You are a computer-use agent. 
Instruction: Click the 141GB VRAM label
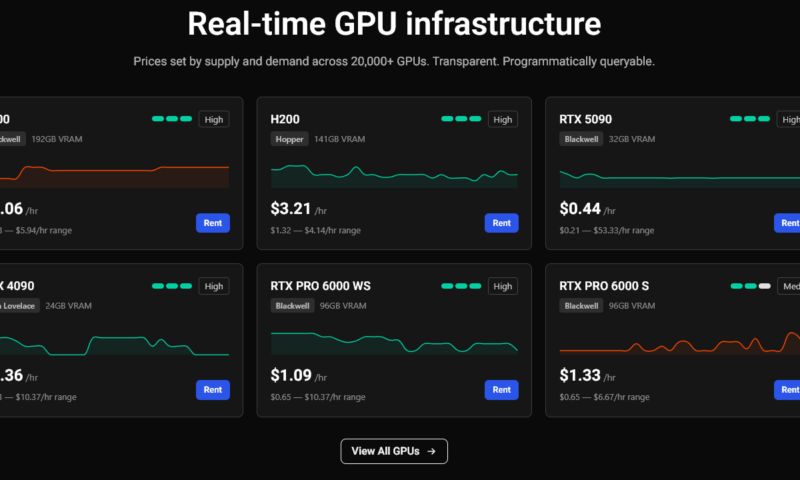[x=339, y=139]
